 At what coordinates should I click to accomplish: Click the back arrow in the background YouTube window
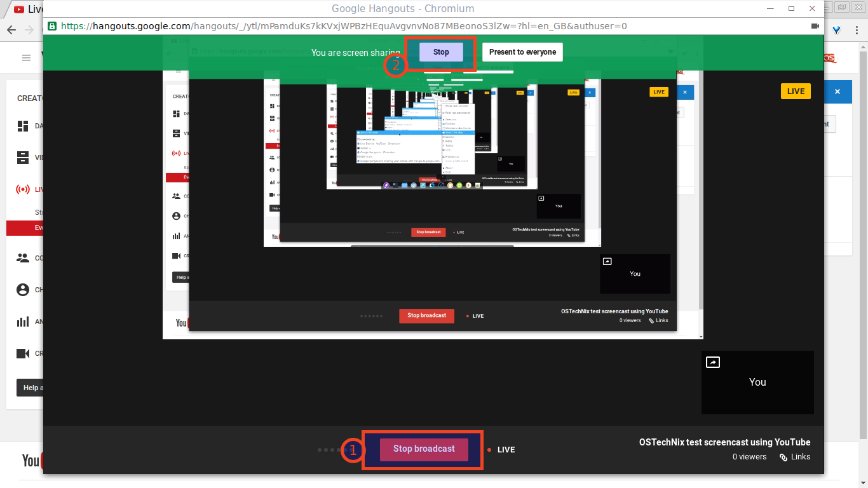[11, 30]
